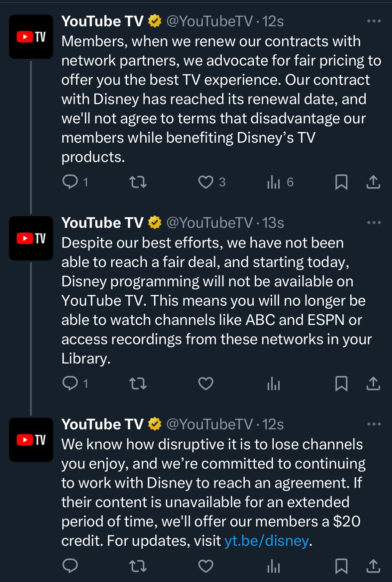This screenshot has width=392, height=582.
Task: Share the first YouTube TV tweet
Action: [373, 182]
